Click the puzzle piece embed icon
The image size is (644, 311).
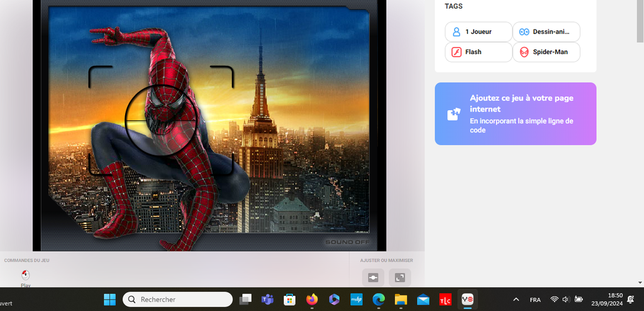coord(453,114)
